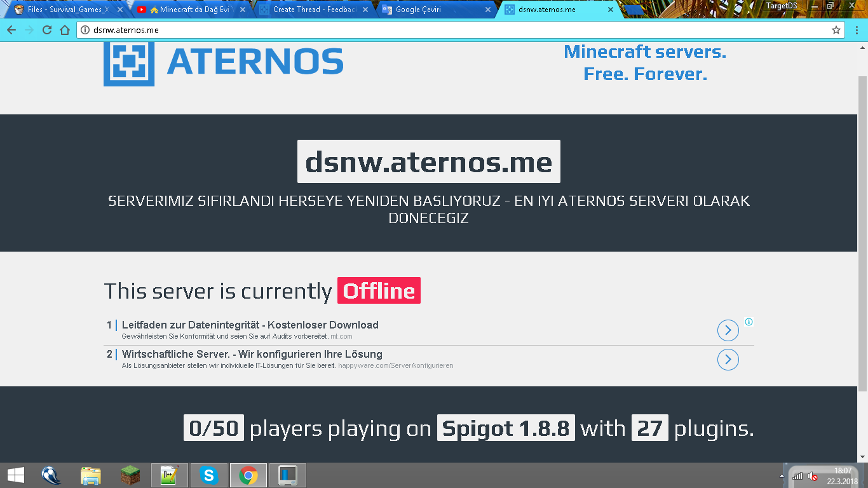Screen dimensions: 868x488
Task: Switch to the Google Çeviri tab
Action: click(x=435, y=10)
